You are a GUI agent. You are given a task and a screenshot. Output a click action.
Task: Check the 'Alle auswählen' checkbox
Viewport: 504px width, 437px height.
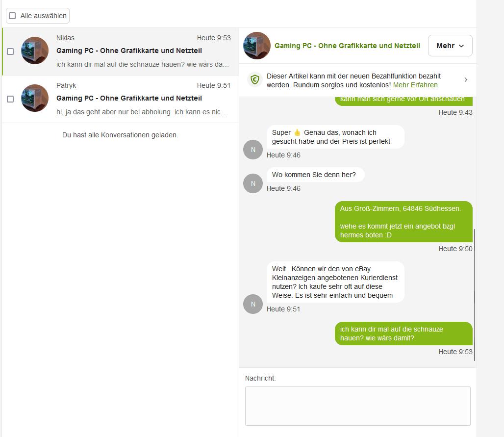coord(12,16)
